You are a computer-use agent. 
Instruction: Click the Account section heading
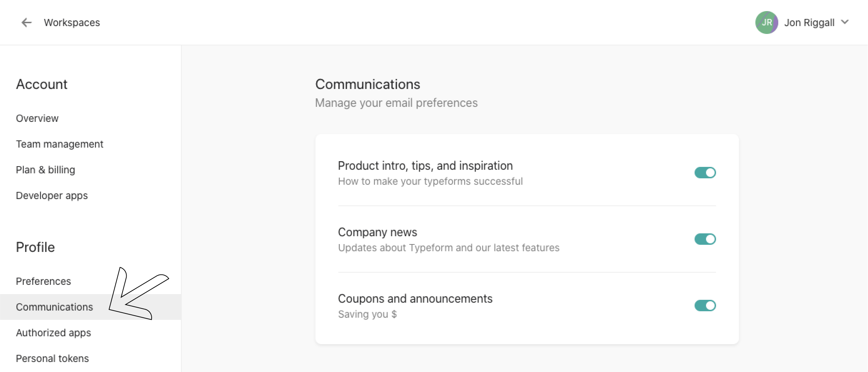[x=41, y=85]
